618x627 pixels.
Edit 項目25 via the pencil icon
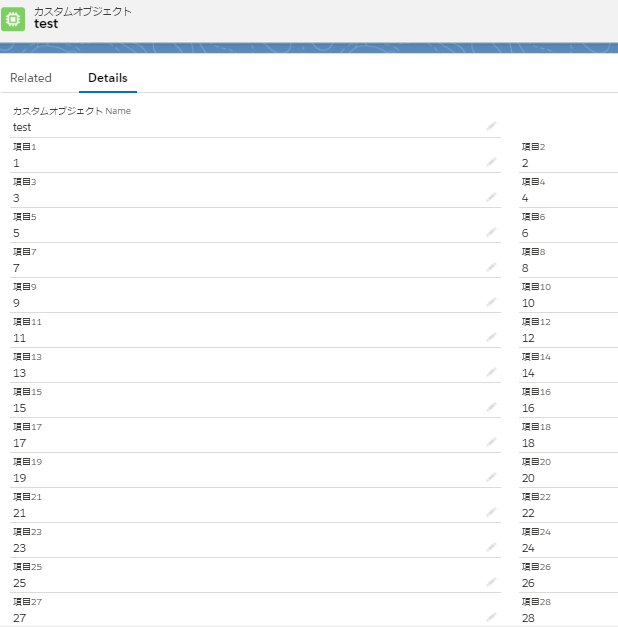click(491, 582)
